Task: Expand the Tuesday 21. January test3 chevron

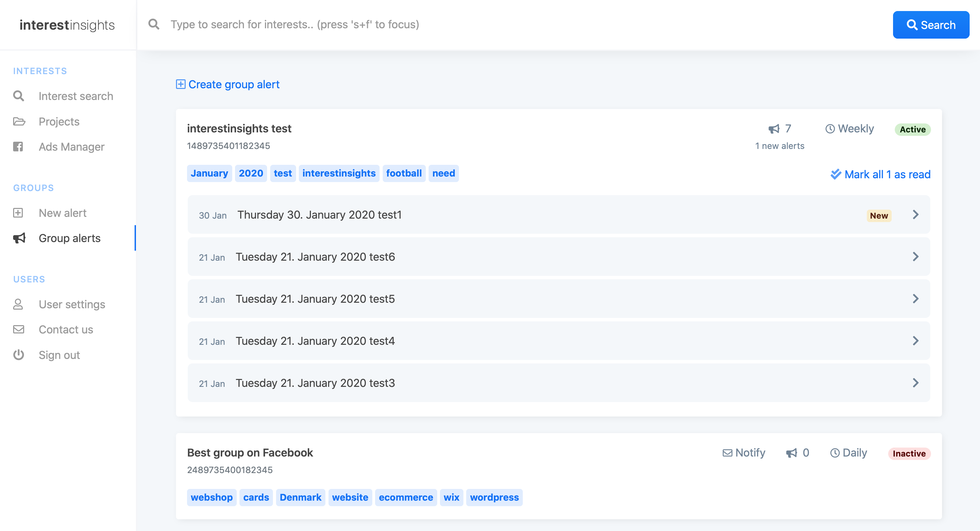Action: [x=915, y=383]
